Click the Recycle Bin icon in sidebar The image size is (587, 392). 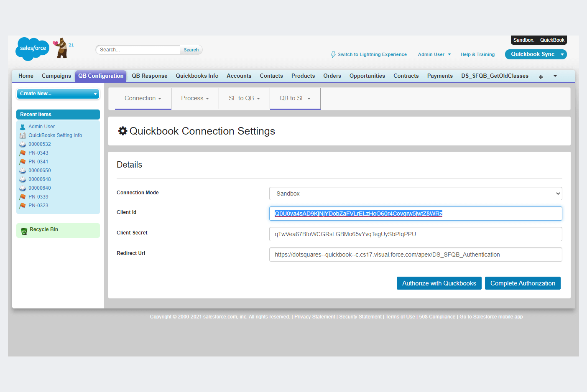24,231
